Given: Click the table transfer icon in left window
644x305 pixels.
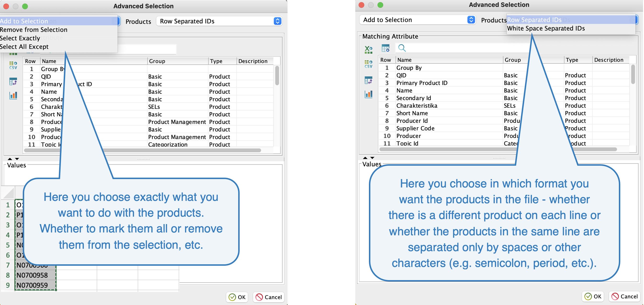Looking at the screenshot, I should 13,81.
